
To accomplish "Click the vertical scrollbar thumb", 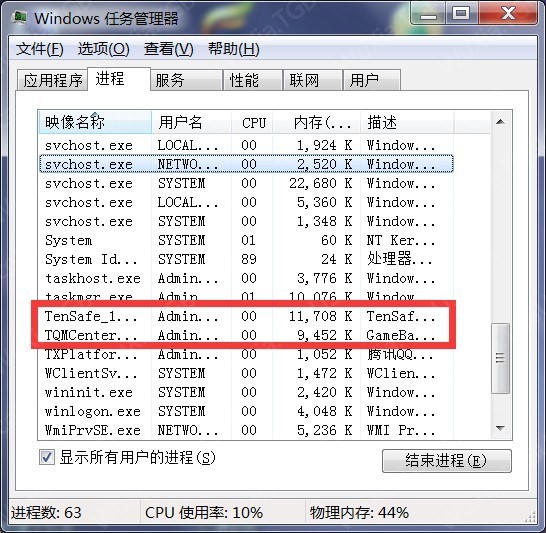I will [500, 358].
